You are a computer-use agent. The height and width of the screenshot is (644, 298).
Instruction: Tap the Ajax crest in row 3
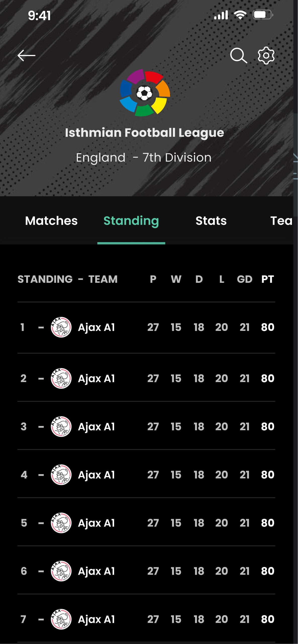[x=61, y=426]
